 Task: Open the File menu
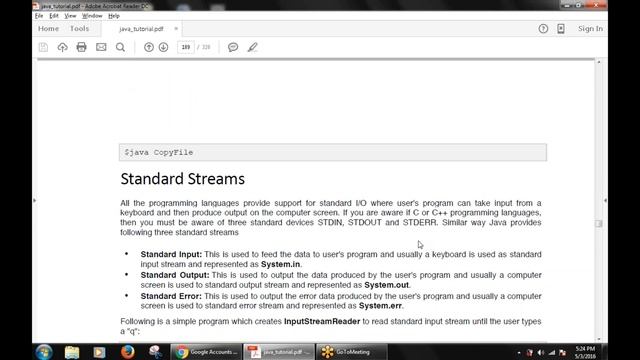tap(39, 16)
